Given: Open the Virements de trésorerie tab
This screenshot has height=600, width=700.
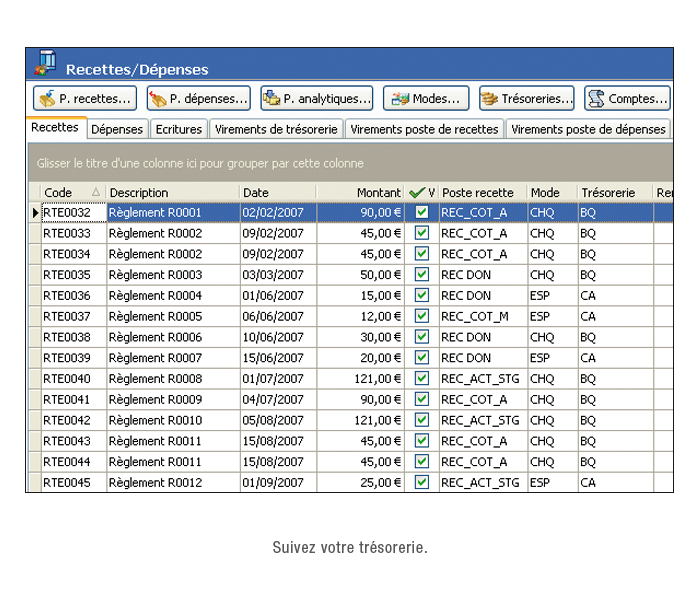Looking at the screenshot, I should click(x=276, y=129).
